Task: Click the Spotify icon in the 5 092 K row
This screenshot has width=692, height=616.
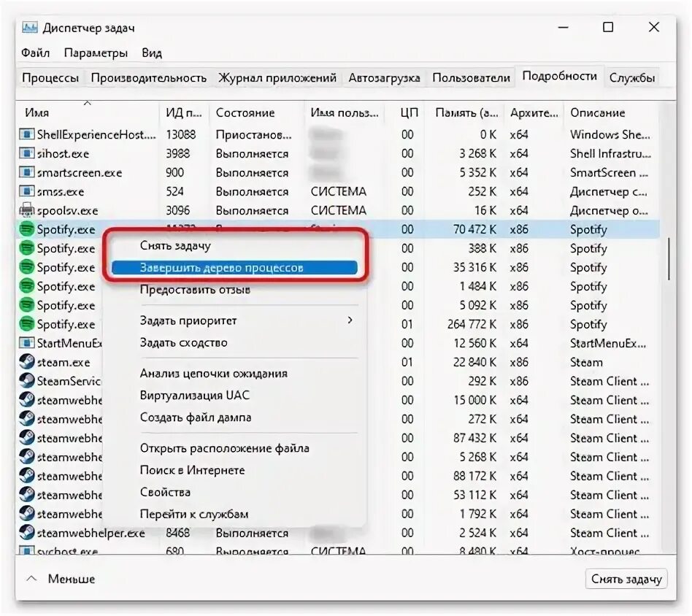Action: point(27,305)
